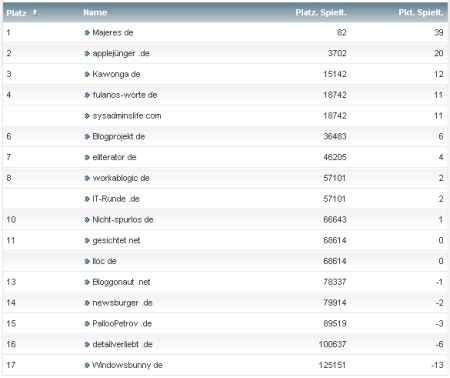This screenshot has height=378, width=450.
Task: Click the arrow icon before Majeres de
Action: click(x=87, y=33)
